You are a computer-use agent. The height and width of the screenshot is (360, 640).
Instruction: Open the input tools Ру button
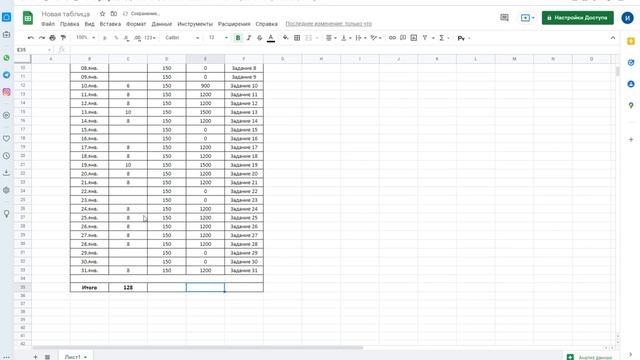coord(464,38)
